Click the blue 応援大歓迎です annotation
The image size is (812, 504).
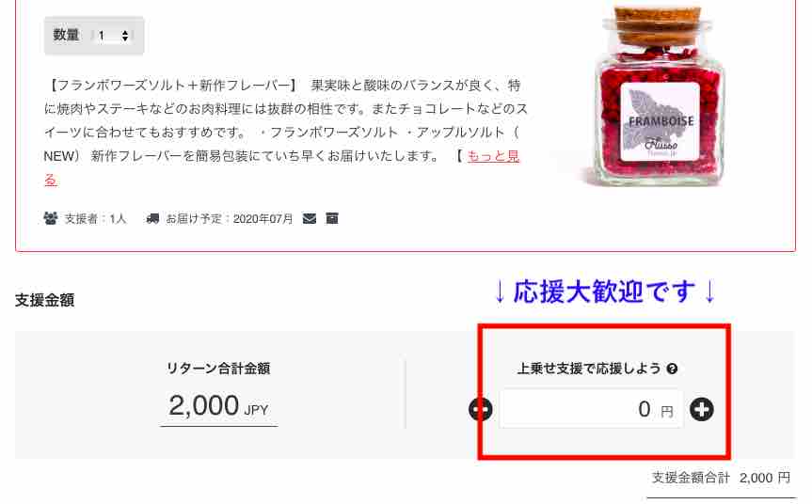pyautogui.click(x=605, y=291)
